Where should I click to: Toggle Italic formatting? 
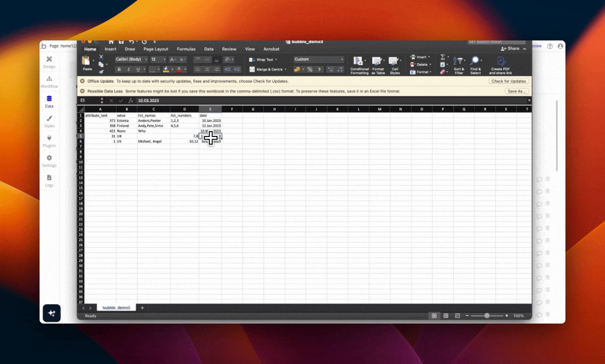tap(128, 69)
